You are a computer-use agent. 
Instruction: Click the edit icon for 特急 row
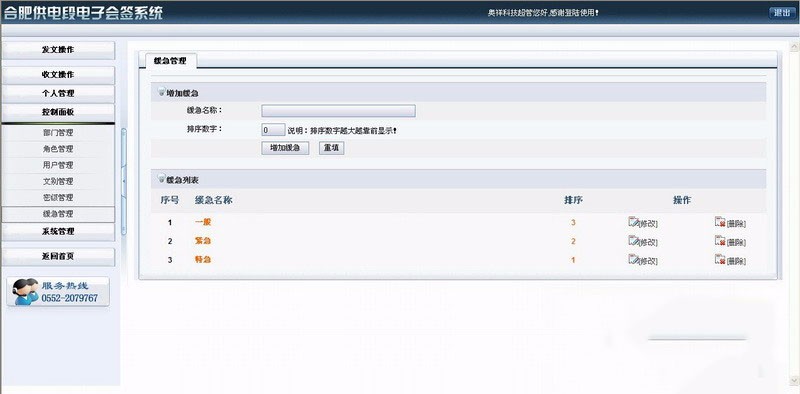tap(633, 259)
